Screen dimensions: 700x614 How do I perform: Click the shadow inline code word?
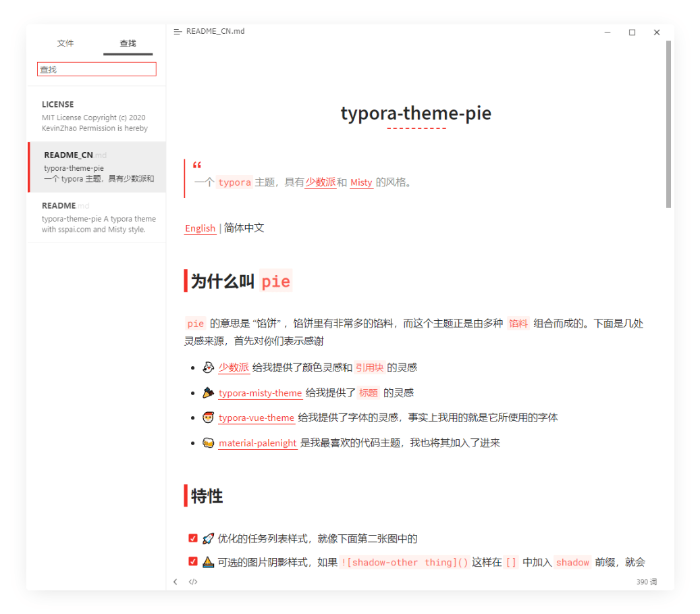572,562
